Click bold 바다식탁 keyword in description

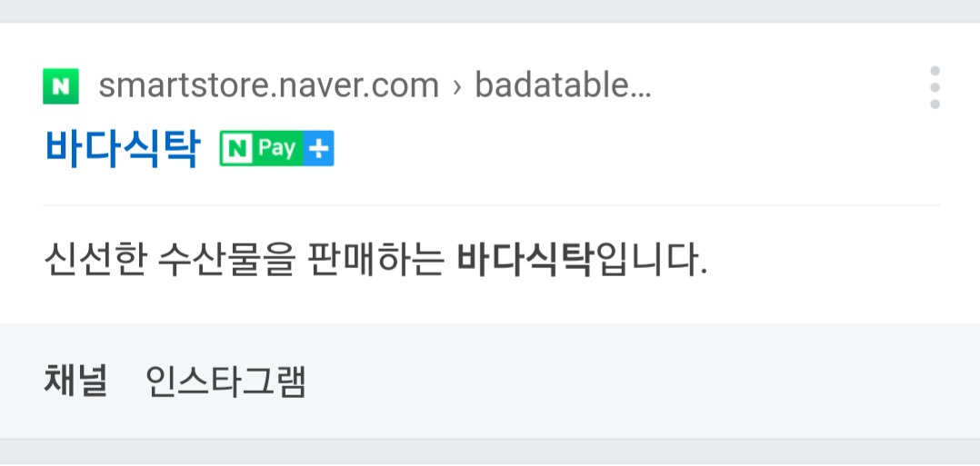[x=524, y=259]
